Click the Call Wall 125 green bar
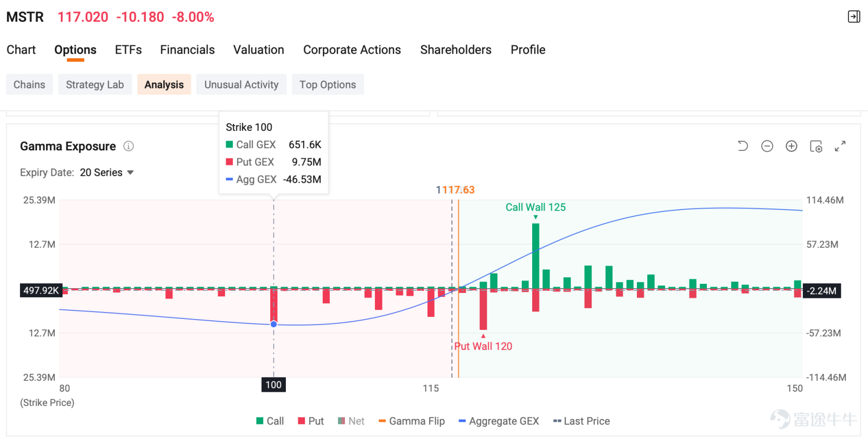The image size is (868, 439). (535, 256)
